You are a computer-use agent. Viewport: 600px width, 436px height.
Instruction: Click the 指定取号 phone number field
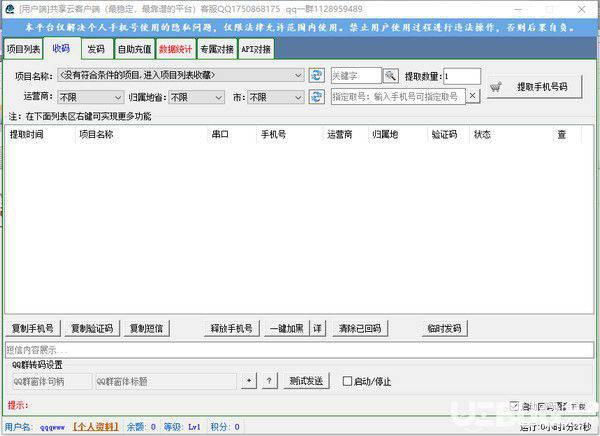click(398, 96)
